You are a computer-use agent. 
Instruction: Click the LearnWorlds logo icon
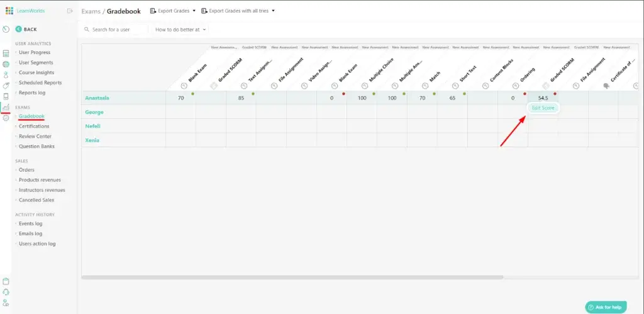point(9,11)
